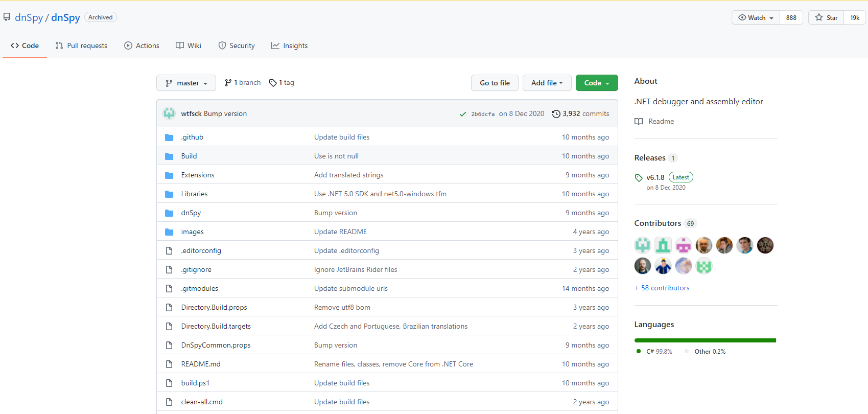Click the folder icon for Build

click(169, 156)
